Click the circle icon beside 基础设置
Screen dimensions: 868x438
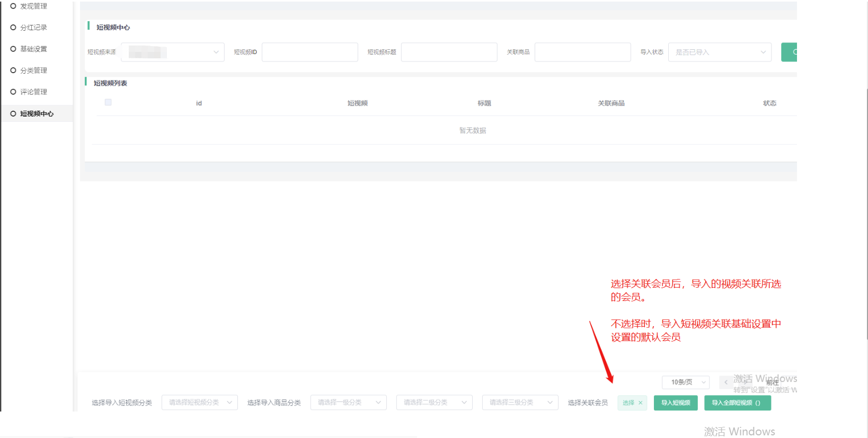[x=13, y=49]
